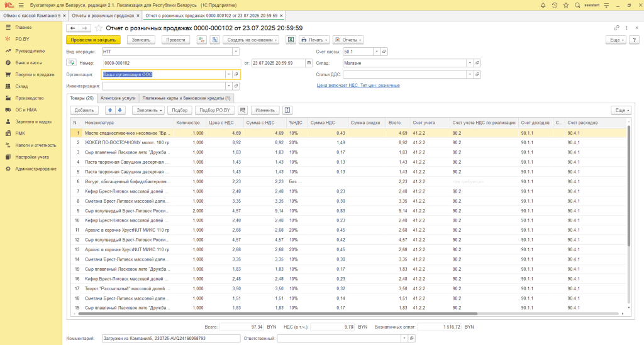
Task: Click the barcode scan icon in table toolbar
Action: coord(243,110)
